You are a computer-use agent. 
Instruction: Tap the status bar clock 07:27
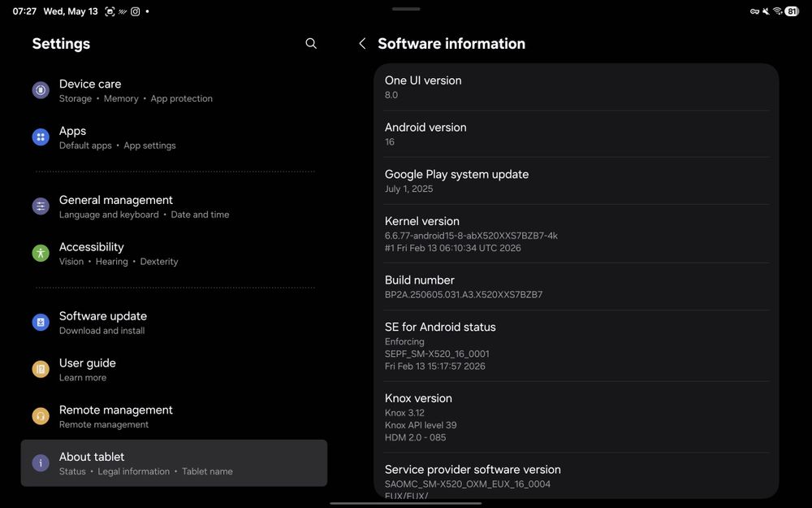coord(24,11)
